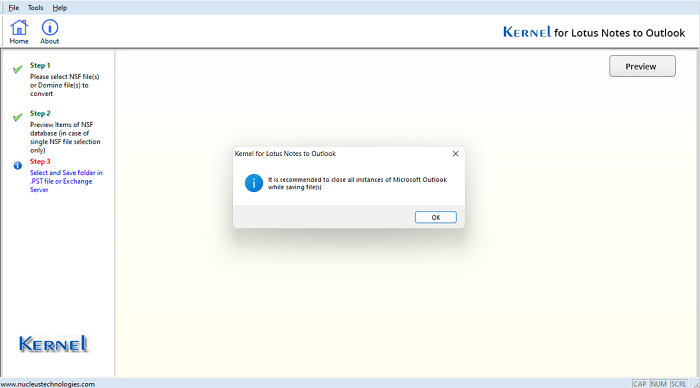700x388 pixels.
Task: Click 'Please select NSF file(s)' description
Action: pyautogui.click(x=65, y=85)
